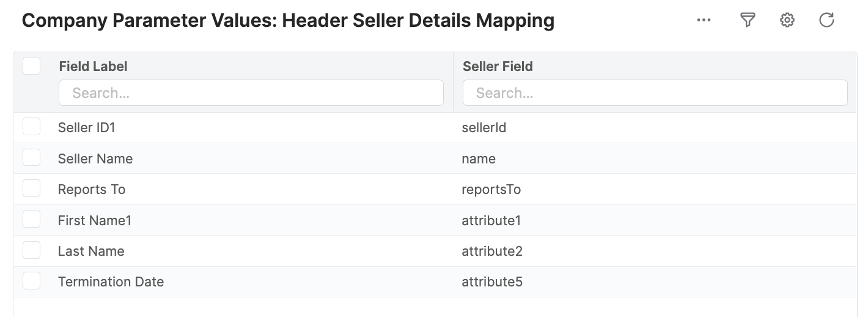Click the filter funnel icon
The height and width of the screenshot is (317, 868).
click(x=747, y=20)
